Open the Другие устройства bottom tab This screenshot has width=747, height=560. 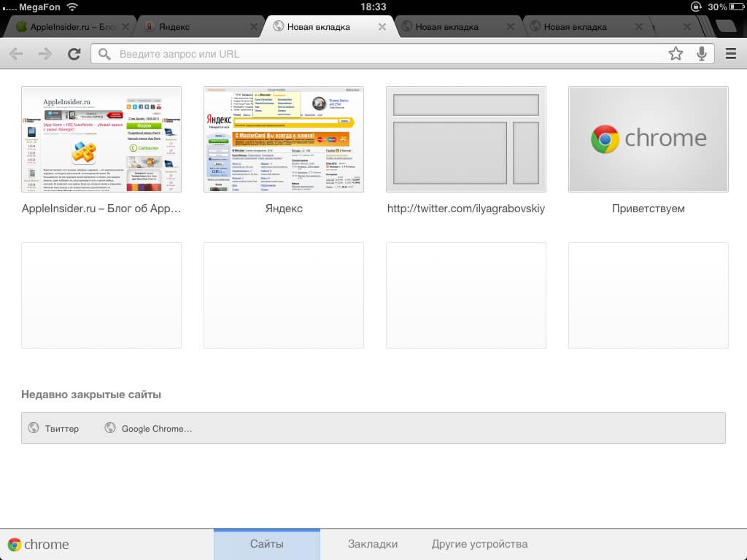[480, 544]
